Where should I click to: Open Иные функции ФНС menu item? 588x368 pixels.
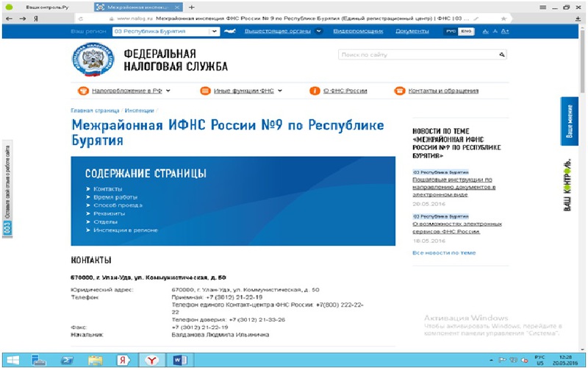[x=244, y=91]
